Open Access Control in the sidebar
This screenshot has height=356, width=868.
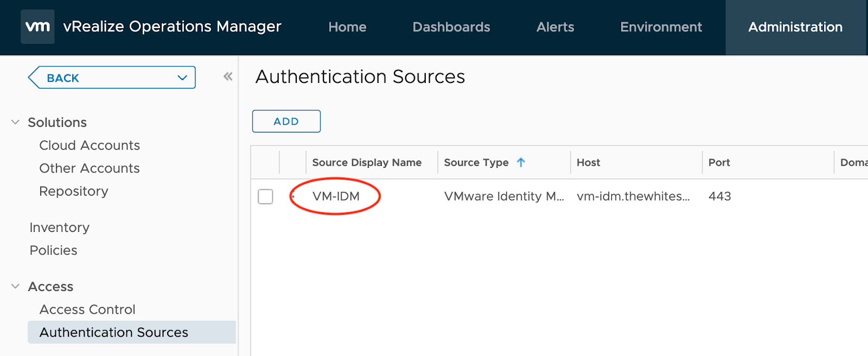(87, 309)
